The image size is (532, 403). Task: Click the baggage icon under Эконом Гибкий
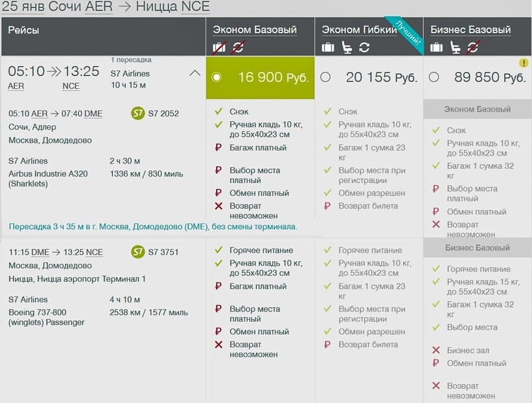(x=328, y=47)
